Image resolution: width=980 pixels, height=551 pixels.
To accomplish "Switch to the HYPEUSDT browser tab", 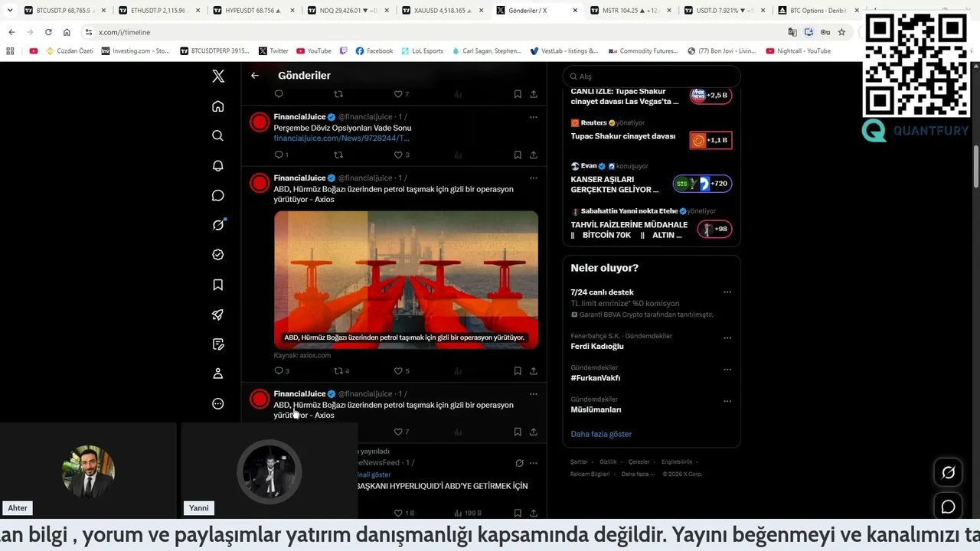I will pos(253,11).
